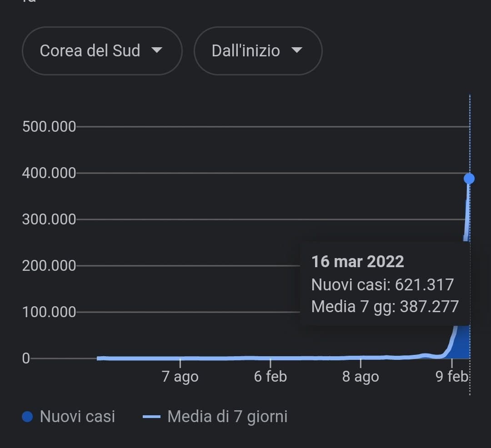Click the Nuovi casi value in tooltip
The width and height of the screenshot is (491, 448).
tap(424, 284)
